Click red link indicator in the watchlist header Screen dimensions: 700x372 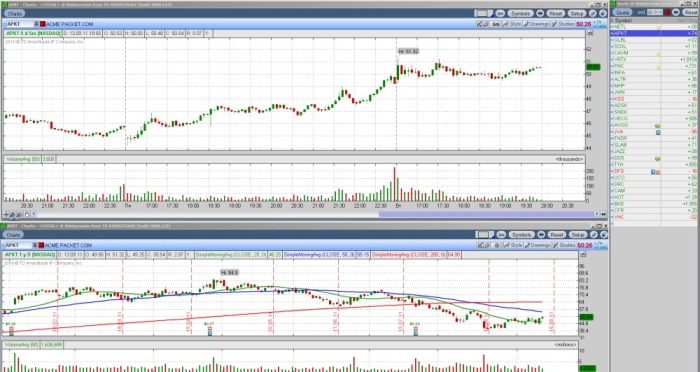pyautogui.click(x=667, y=13)
